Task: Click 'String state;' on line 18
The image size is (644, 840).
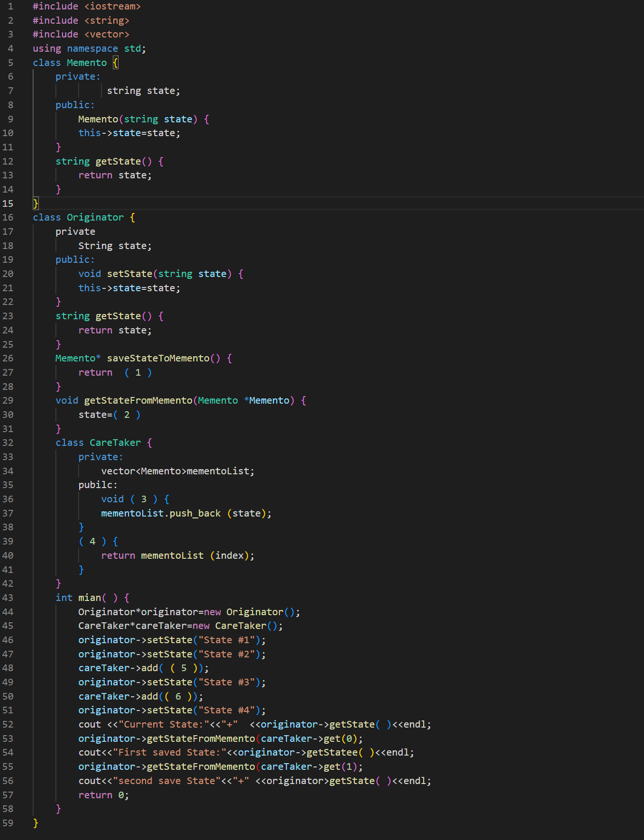Action: pos(115,246)
